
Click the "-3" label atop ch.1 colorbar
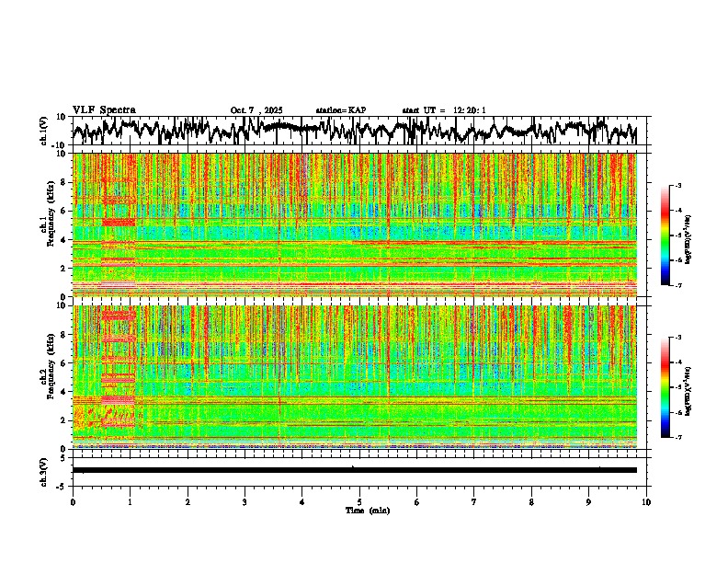[677, 185]
